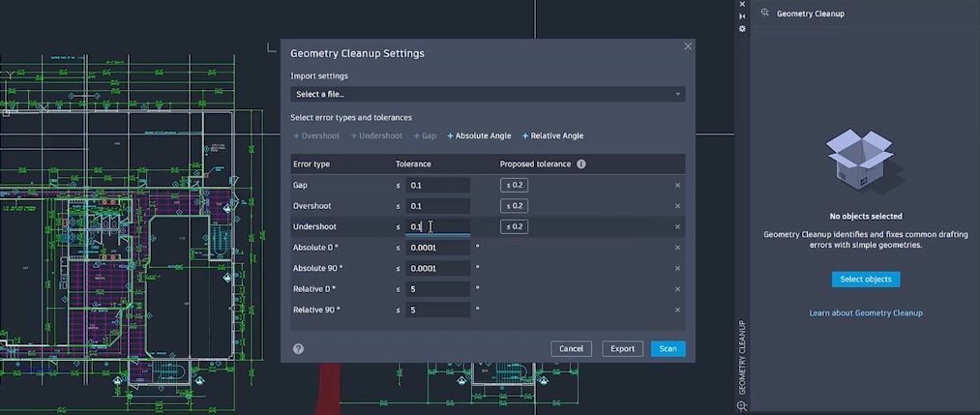Image resolution: width=980 pixels, height=415 pixels.
Task: Click the Select objects button
Action: pyautogui.click(x=866, y=280)
